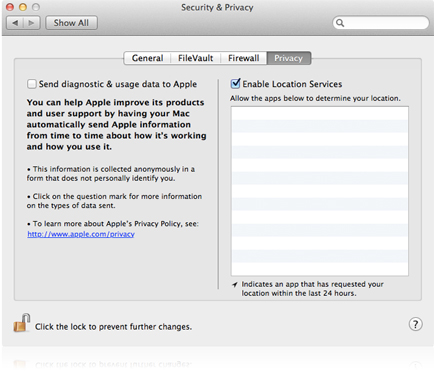Image resolution: width=435 pixels, height=380 pixels.
Task: Click the empty location apps list
Action: click(320, 191)
